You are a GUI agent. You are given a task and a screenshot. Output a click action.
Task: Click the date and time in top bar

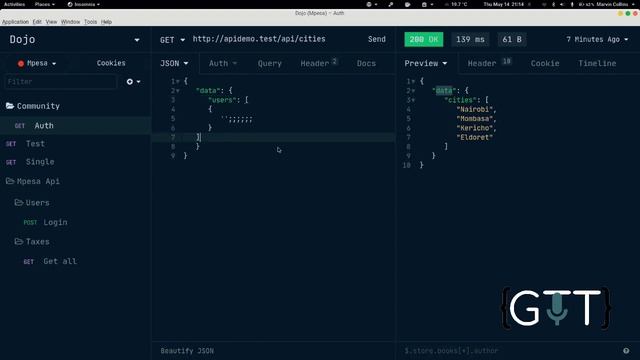(x=504, y=4)
